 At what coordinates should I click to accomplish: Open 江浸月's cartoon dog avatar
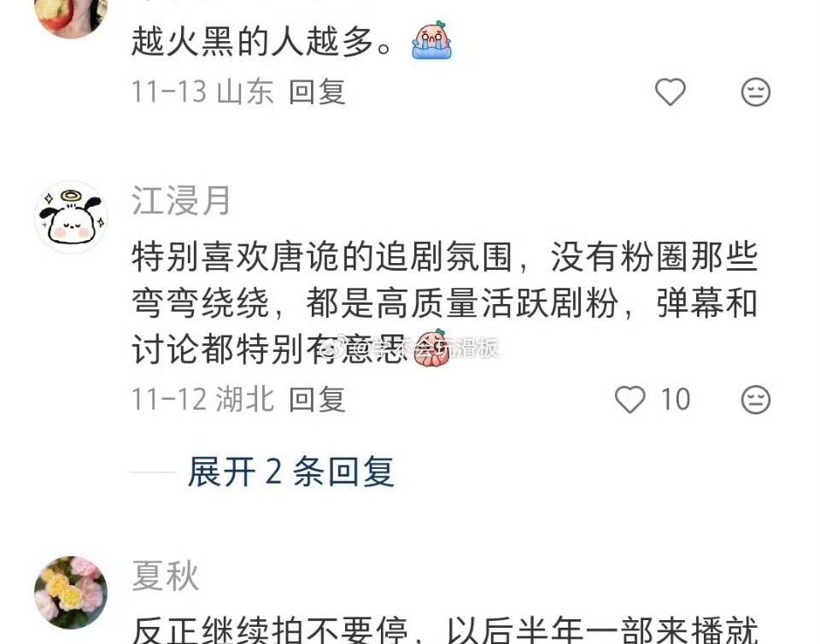71,218
